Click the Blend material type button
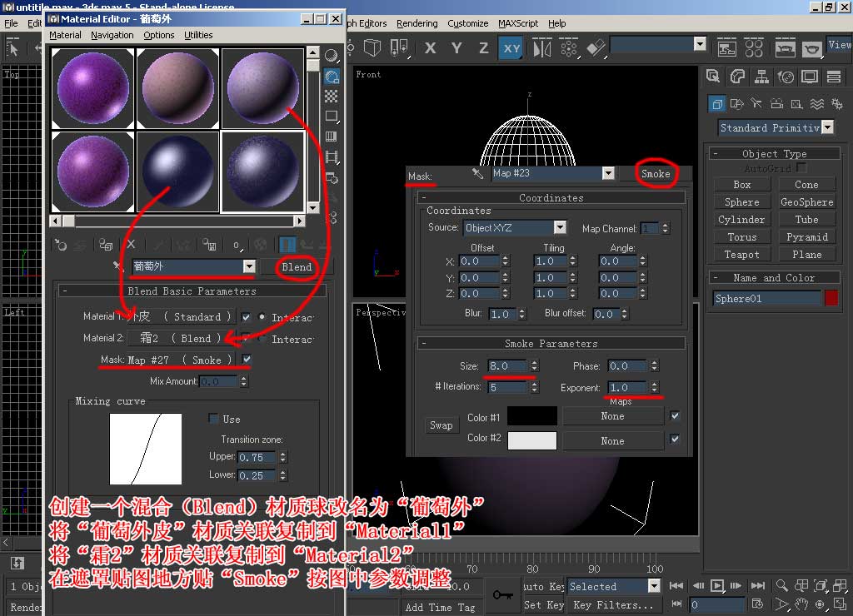 click(296, 267)
